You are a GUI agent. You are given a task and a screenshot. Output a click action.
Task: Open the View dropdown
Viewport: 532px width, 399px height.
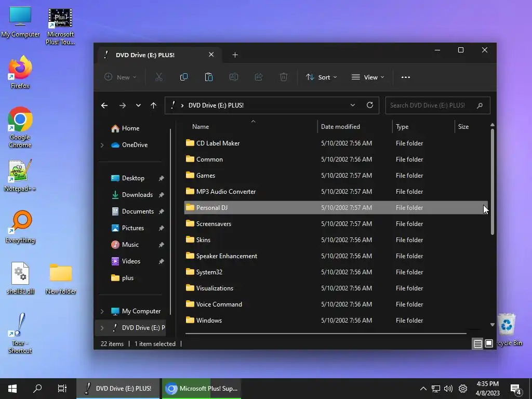368,77
